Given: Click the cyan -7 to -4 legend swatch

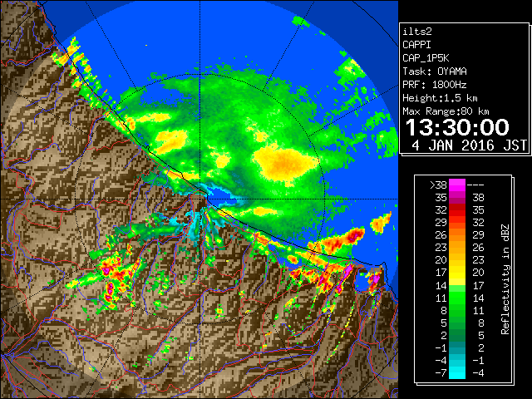Looking at the screenshot, I should pyautogui.click(x=457, y=372).
